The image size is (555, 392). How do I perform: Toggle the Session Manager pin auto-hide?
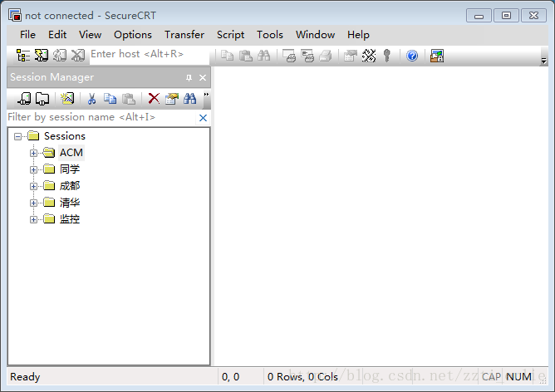coord(189,78)
